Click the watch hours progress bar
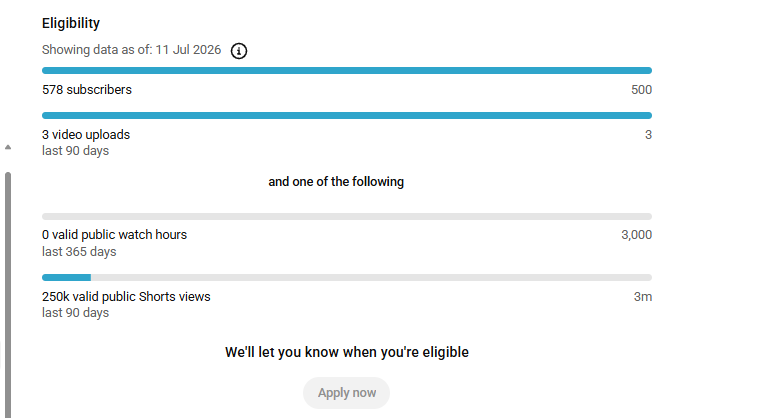768x418 pixels. (347, 217)
